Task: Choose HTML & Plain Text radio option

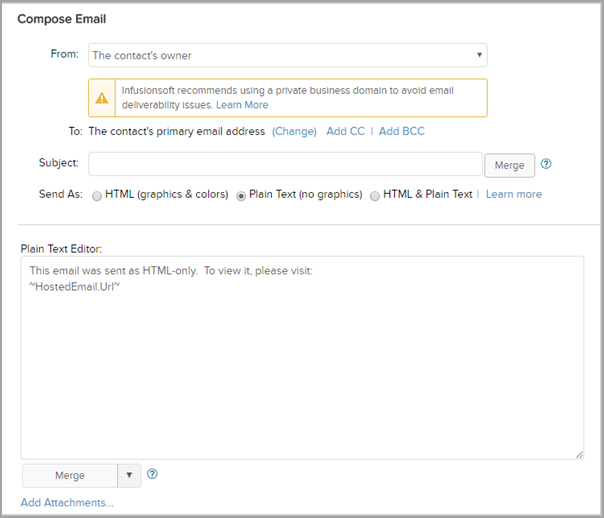Action: click(375, 195)
